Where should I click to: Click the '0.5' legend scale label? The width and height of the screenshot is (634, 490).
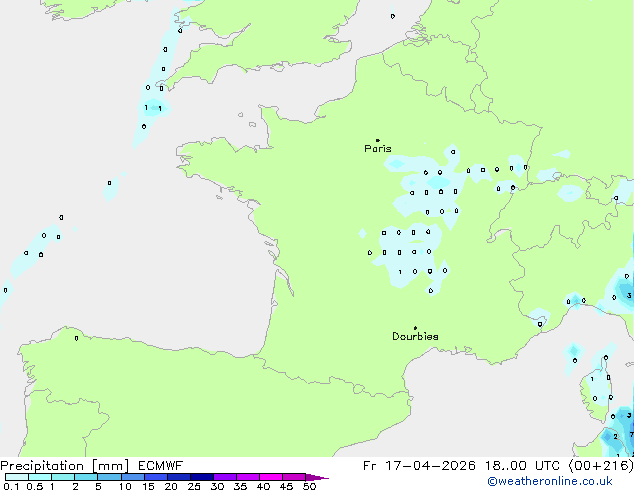coord(35,486)
